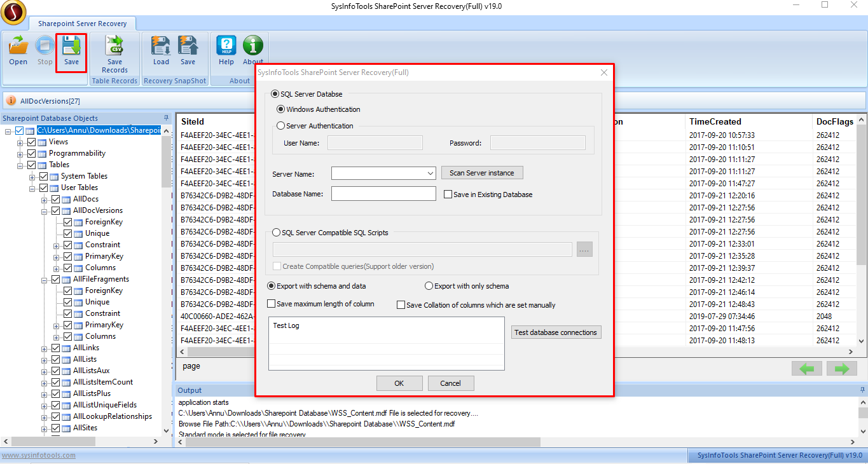Open the About info icon
868x464 pixels.
pyautogui.click(x=253, y=46)
